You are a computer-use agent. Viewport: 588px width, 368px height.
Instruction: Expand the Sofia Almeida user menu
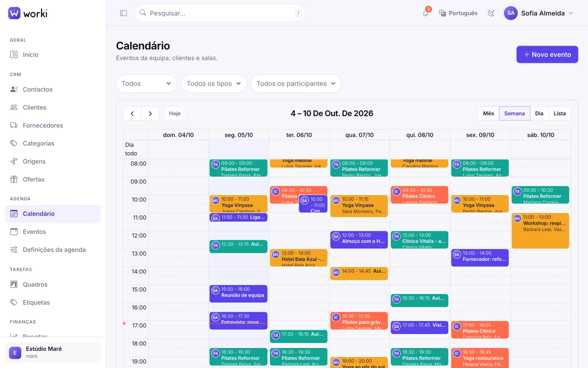pyautogui.click(x=539, y=13)
